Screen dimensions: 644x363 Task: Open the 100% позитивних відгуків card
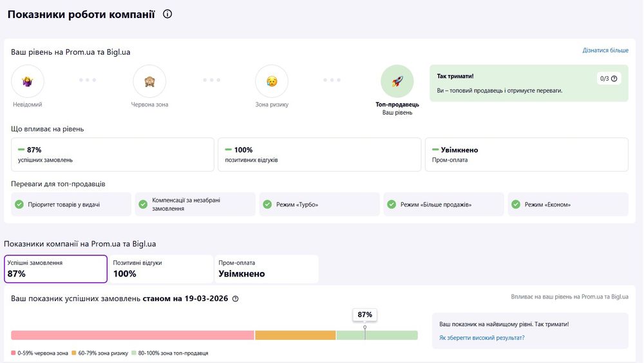pos(319,155)
